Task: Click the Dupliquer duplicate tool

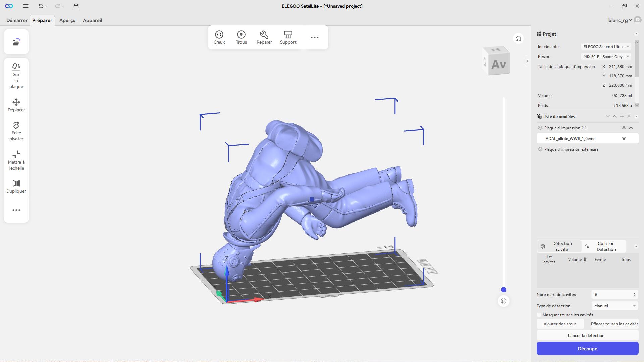Action: pos(16,187)
